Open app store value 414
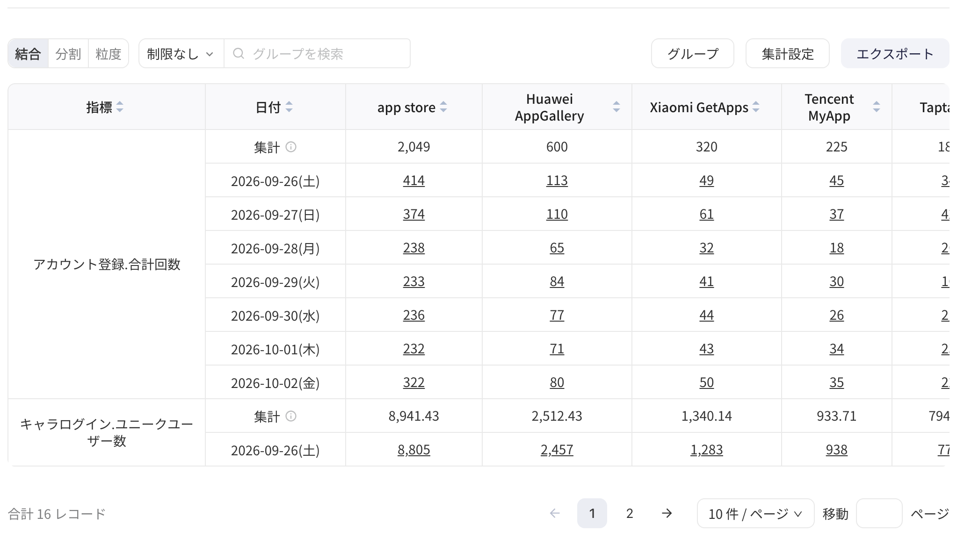 point(414,180)
